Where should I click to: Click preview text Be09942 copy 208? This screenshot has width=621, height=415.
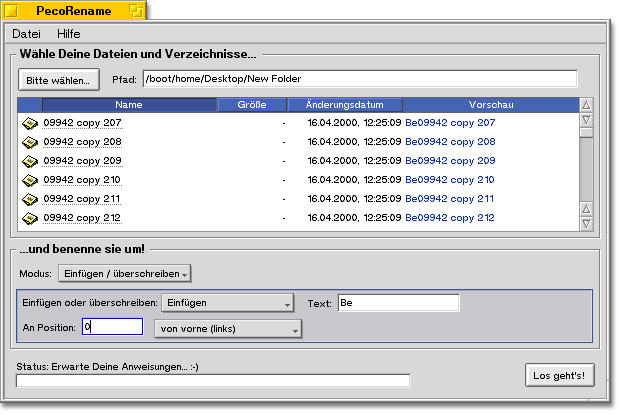(450, 142)
